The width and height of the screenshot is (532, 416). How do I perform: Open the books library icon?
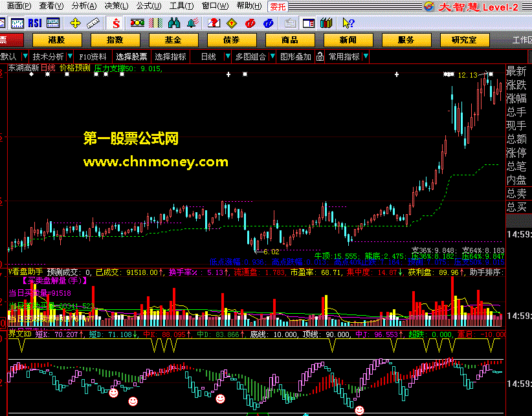(326, 23)
